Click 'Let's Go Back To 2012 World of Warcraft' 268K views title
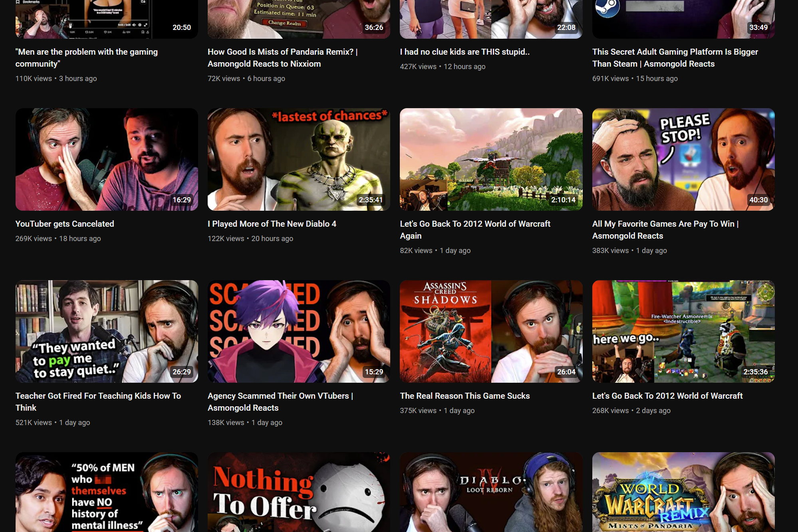The width and height of the screenshot is (798, 532). point(667,396)
